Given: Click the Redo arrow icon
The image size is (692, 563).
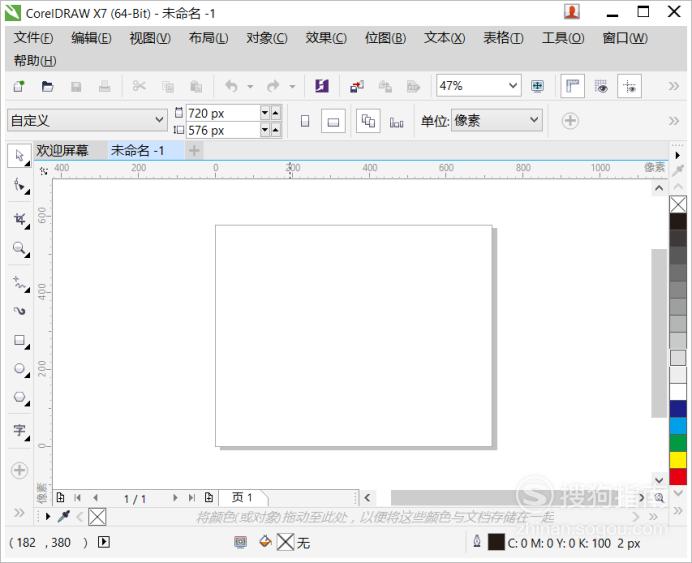Looking at the screenshot, I should 273,86.
